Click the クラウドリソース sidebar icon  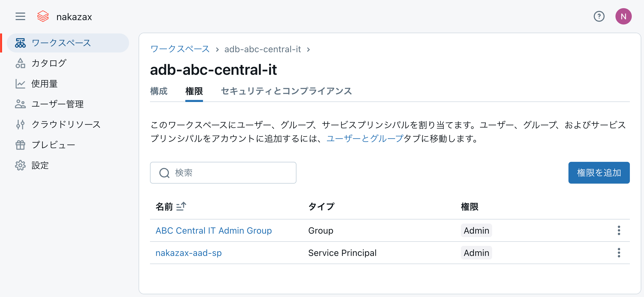(20, 125)
